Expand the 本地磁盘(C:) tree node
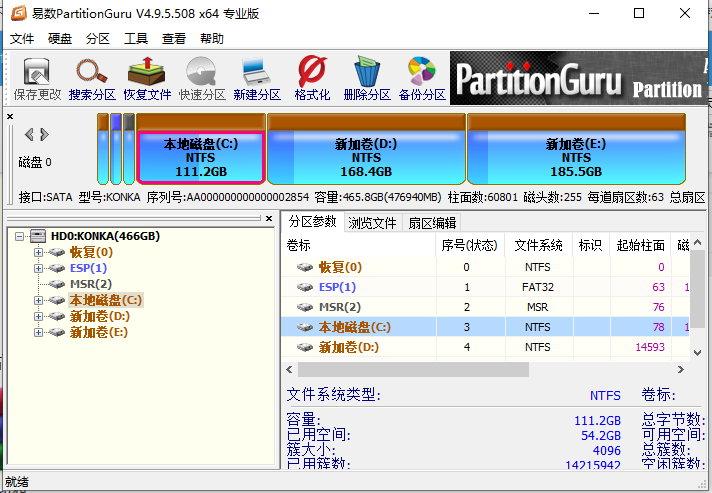This screenshot has width=712, height=493. click(39, 300)
